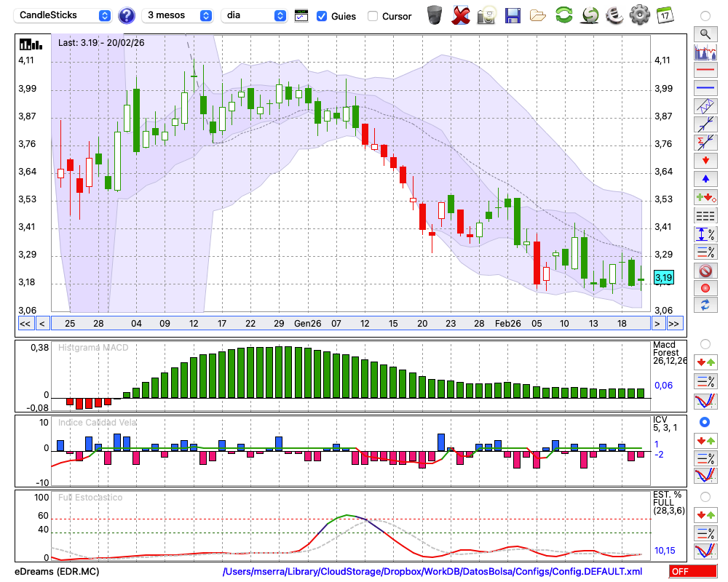728x582 pixels.
Task: Click the config file path link
Action: [x=432, y=572]
